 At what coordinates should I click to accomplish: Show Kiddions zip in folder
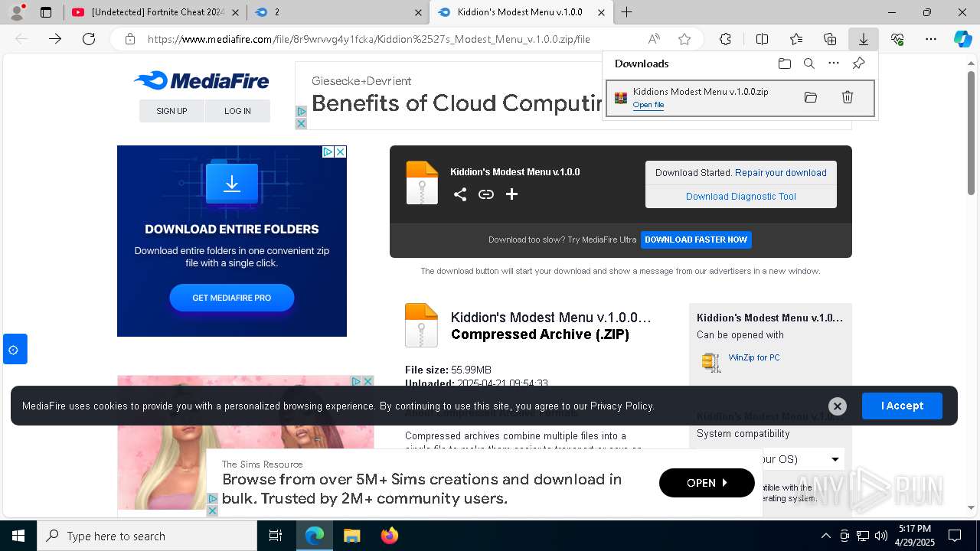[811, 97]
